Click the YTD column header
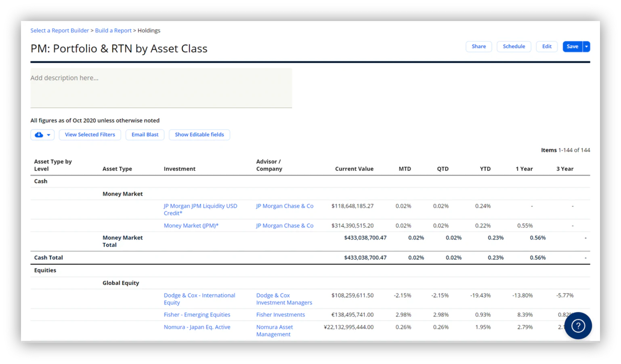 (485, 169)
